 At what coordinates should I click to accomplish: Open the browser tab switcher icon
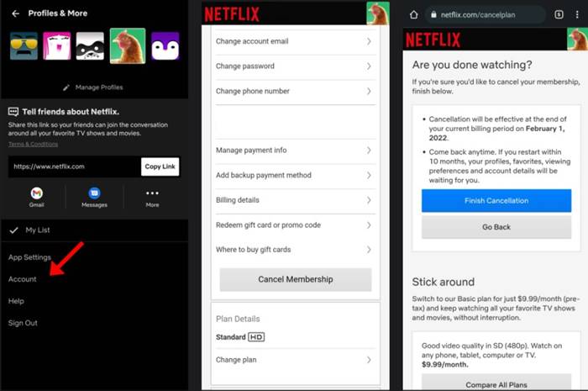coord(559,14)
